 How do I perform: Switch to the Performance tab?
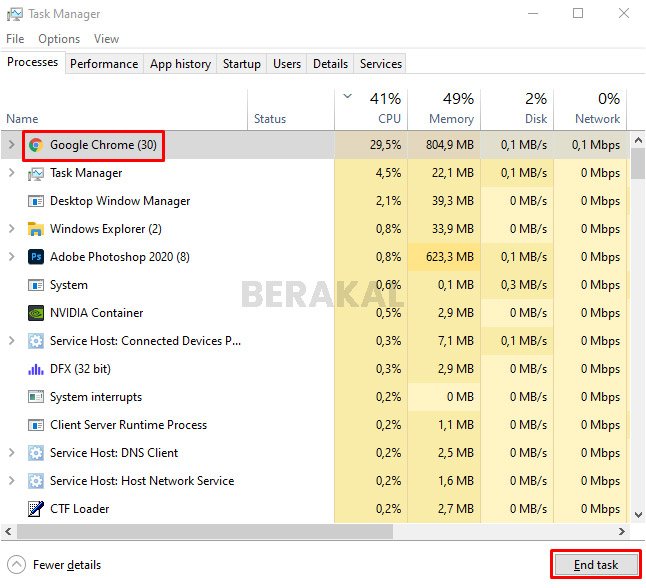tap(104, 64)
